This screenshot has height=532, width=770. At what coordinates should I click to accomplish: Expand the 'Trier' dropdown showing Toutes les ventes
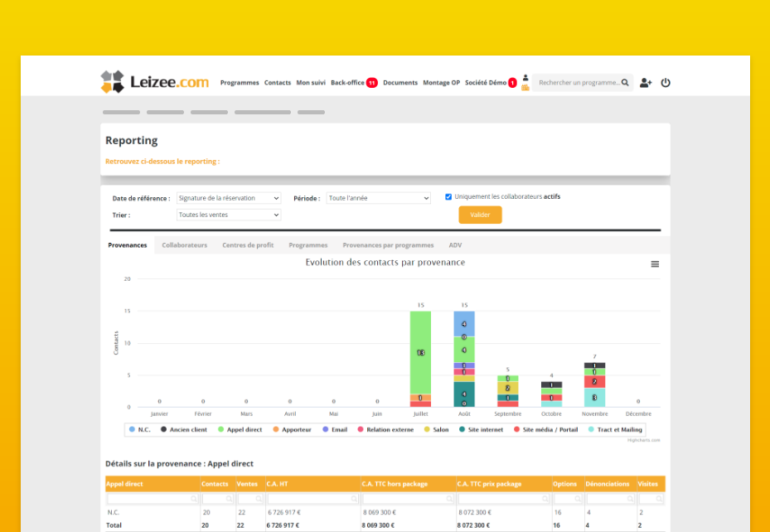[x=227, y=215]
